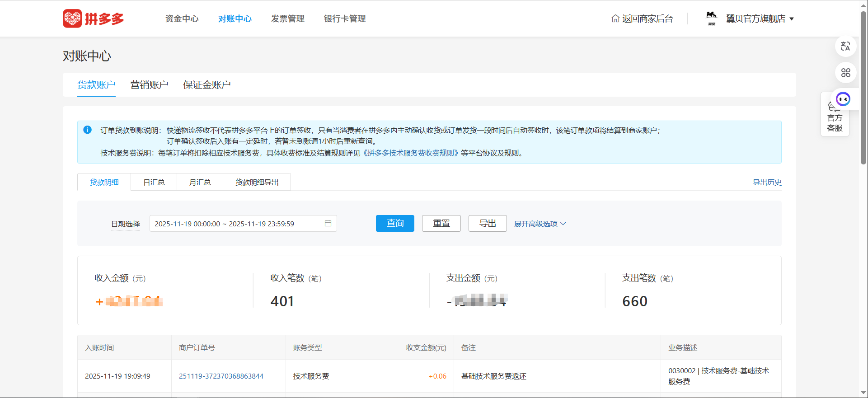
Task: Open 发票管理 in top navigation
Action: 287,19
